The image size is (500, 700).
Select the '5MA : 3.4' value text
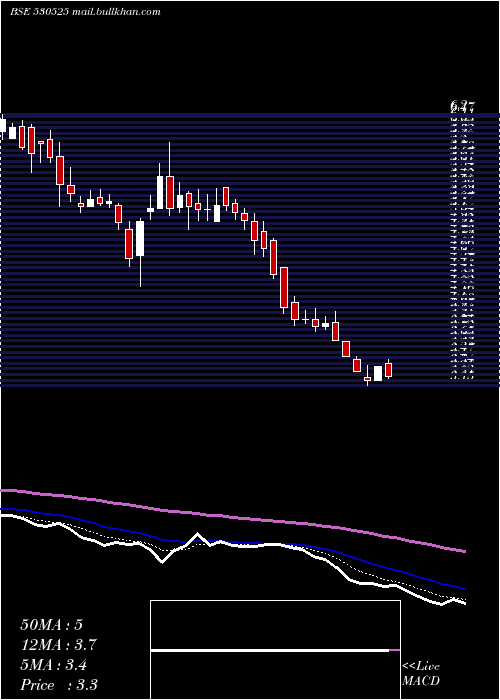click(54, 665)
